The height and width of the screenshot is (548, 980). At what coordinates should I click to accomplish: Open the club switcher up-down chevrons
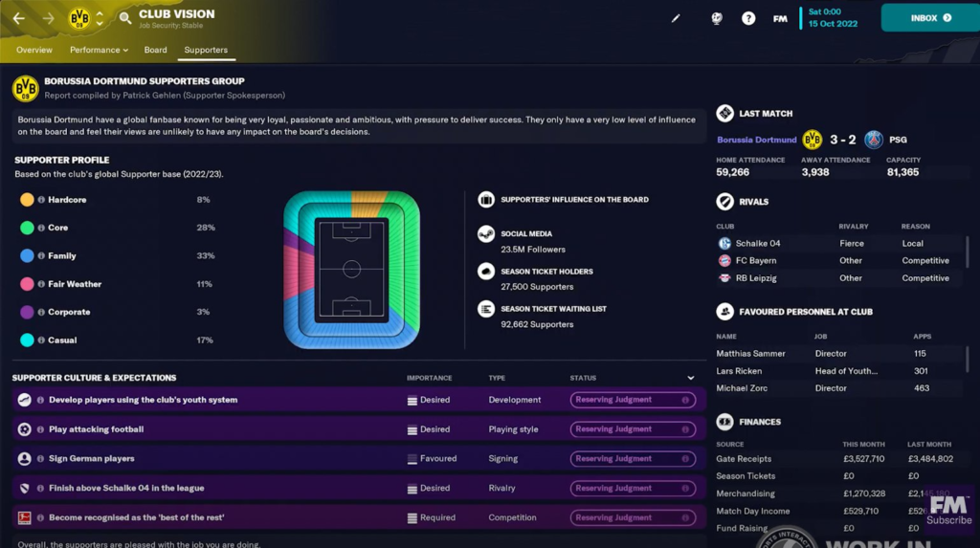pos(100,18)
